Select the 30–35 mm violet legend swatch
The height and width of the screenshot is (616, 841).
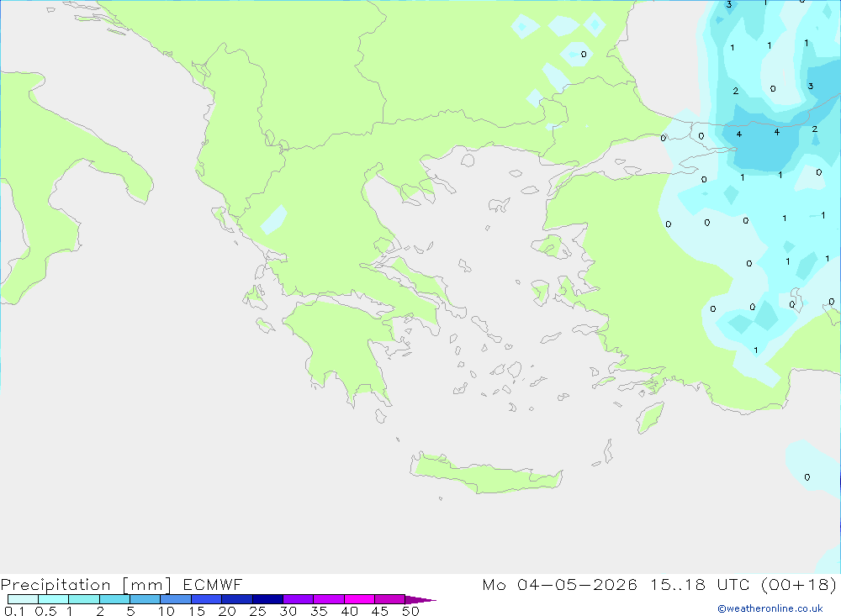(x=299, y=599)
